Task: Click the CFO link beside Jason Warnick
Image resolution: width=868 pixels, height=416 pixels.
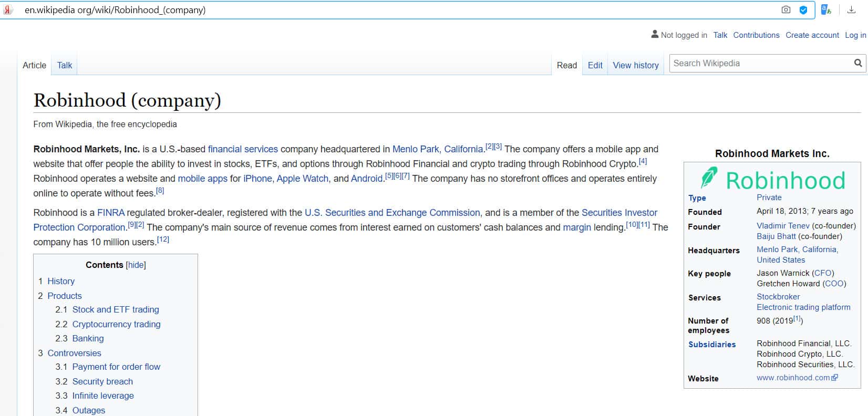Action: coord(823,273)
